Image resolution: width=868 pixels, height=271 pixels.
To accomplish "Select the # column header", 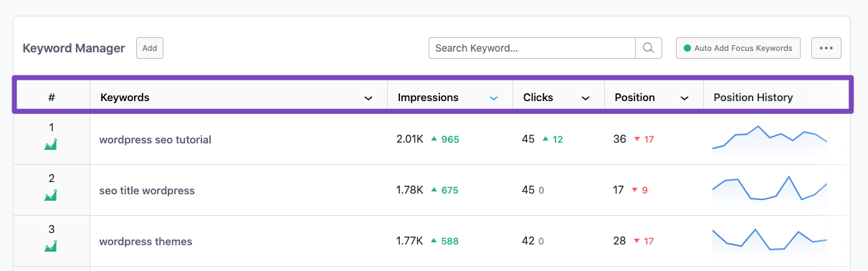I will point(52,98).
